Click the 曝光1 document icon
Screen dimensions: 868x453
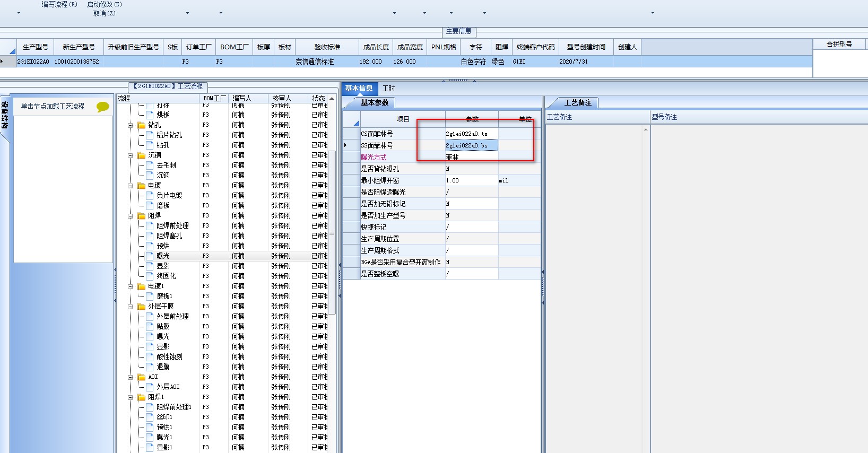pos(150,437)
